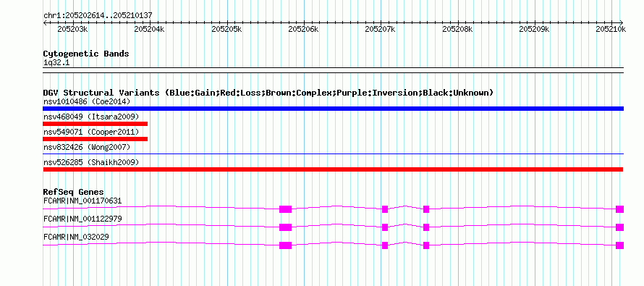Click the NM_001170631 exon near 205207k
Viewport: 644px width, 286px height.
(385, 209)
